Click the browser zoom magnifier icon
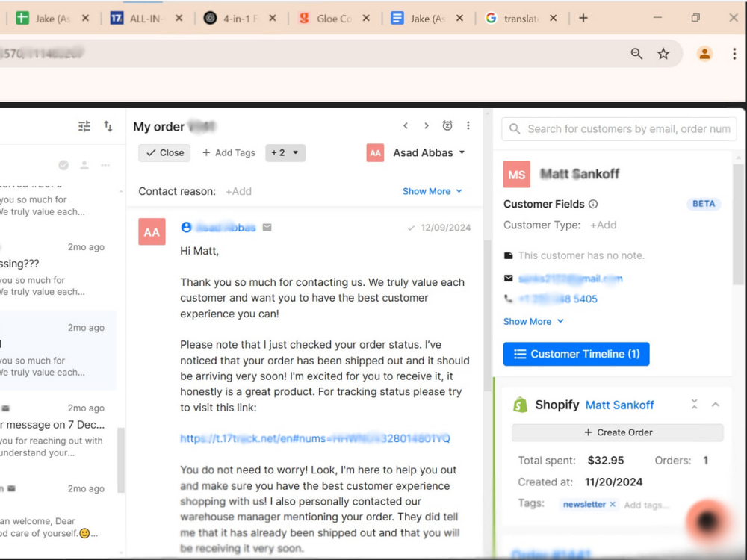747x560 pixels. click(x=636, y=53)
